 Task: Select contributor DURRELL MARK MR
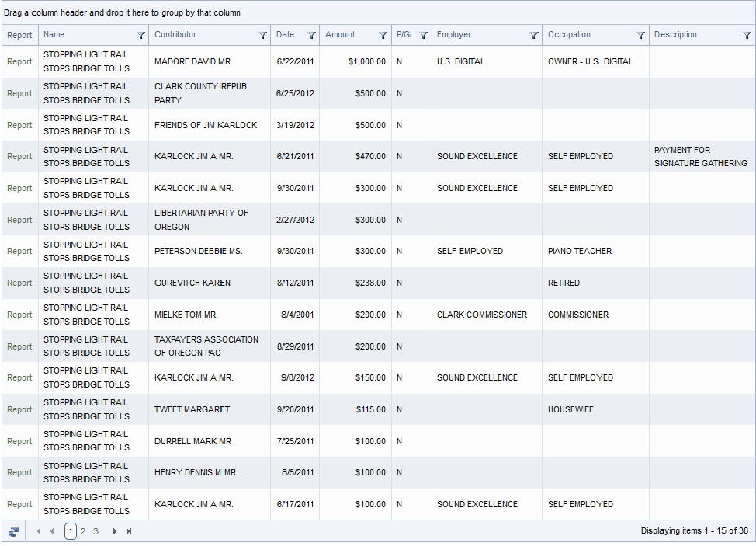[x=192, y=441]
